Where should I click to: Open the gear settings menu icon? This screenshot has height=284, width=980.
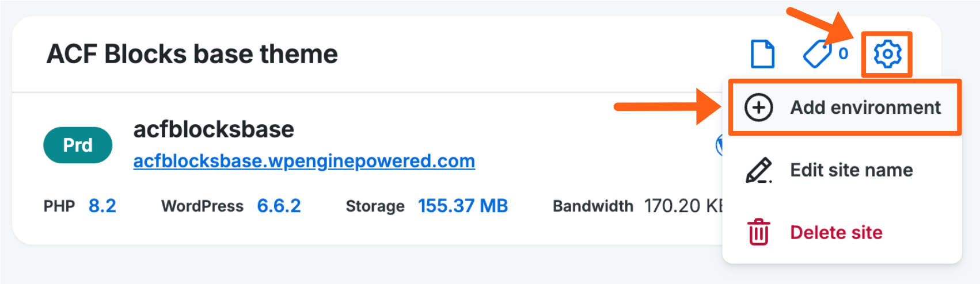pyautogui.click(x=887, y=54)
